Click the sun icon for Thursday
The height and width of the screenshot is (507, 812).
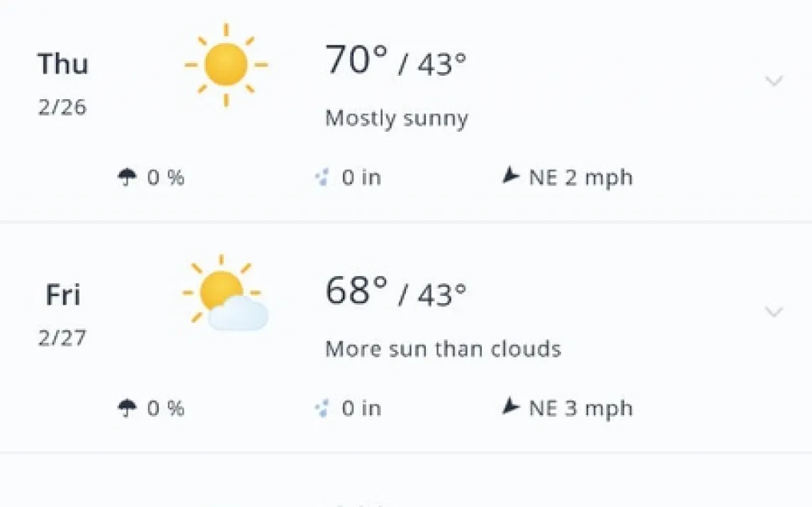[226, 65]
